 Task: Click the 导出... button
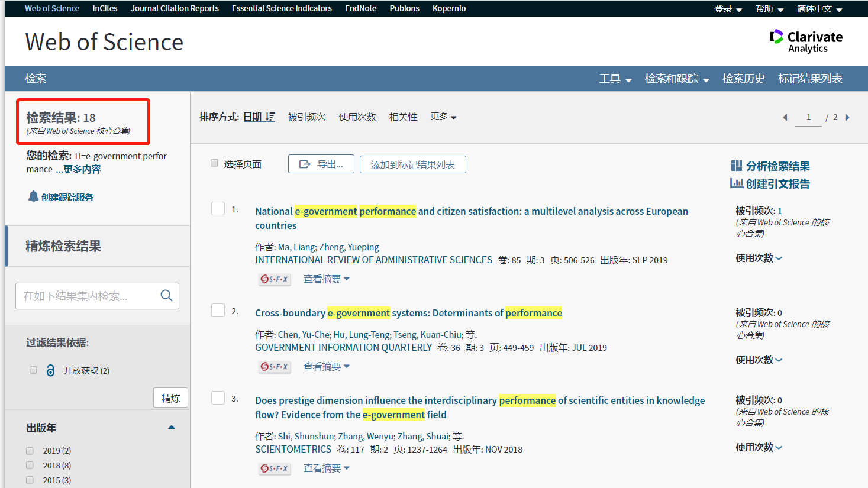click(321, 164)
